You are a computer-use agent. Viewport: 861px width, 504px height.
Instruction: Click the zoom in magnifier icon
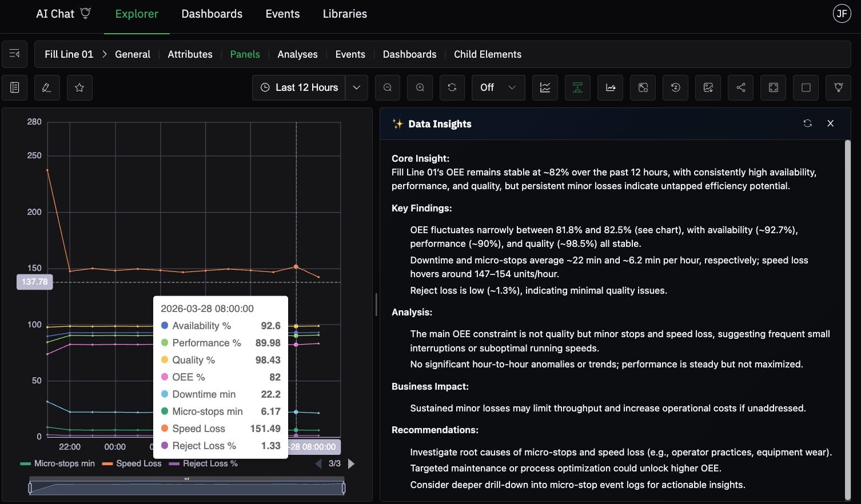420,87
